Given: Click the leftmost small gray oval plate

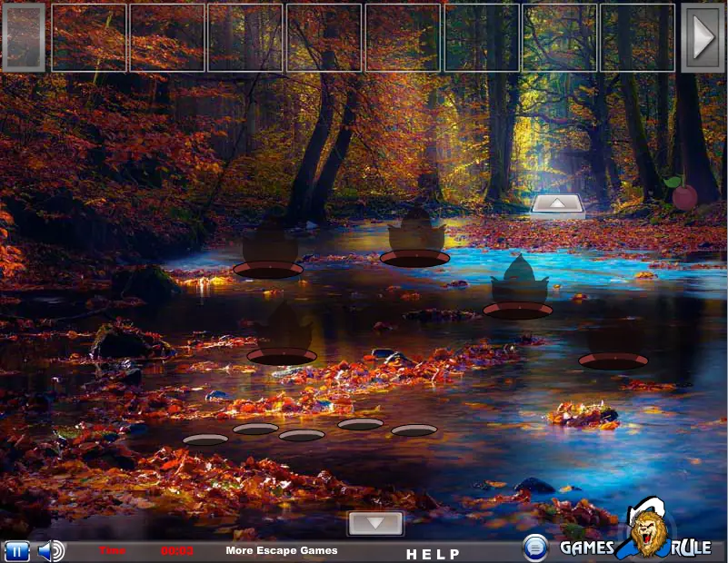Looking at the screenshot, I should point(205,440).
